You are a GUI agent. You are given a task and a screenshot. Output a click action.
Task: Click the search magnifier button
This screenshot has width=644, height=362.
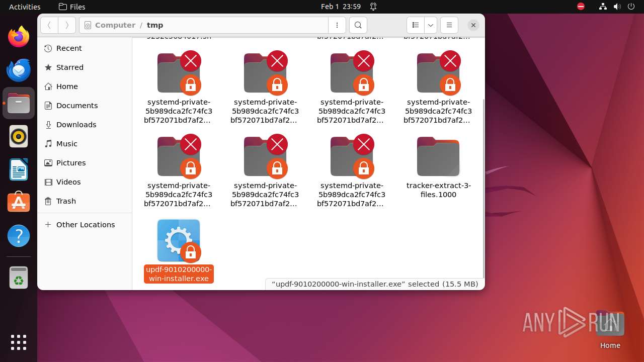(358, 25)
